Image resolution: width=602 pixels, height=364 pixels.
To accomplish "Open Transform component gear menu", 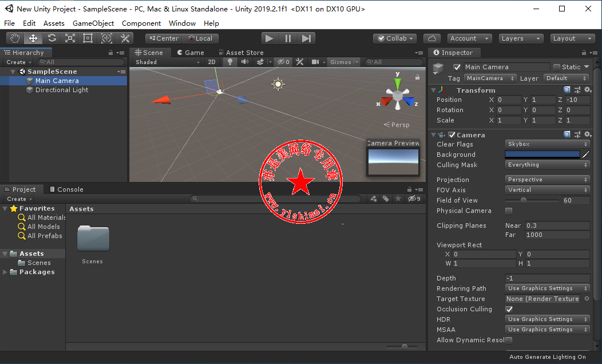I will (x=588, y=90).
